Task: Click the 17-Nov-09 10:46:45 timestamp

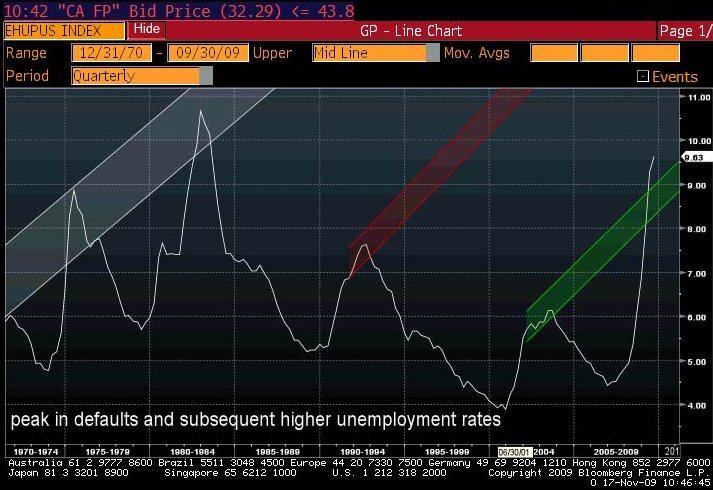Action: [656, 482]
